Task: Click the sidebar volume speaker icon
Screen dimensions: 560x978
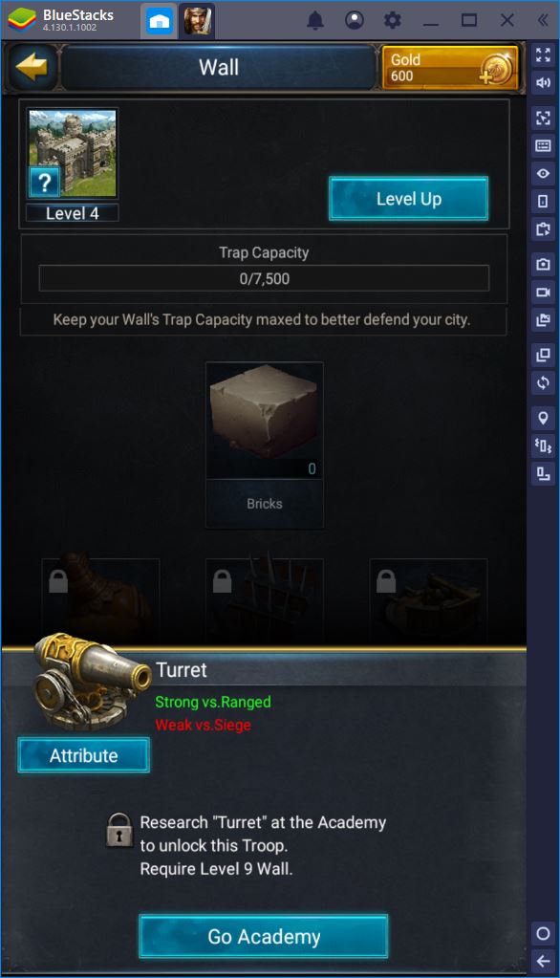Action: click(543, 83)
